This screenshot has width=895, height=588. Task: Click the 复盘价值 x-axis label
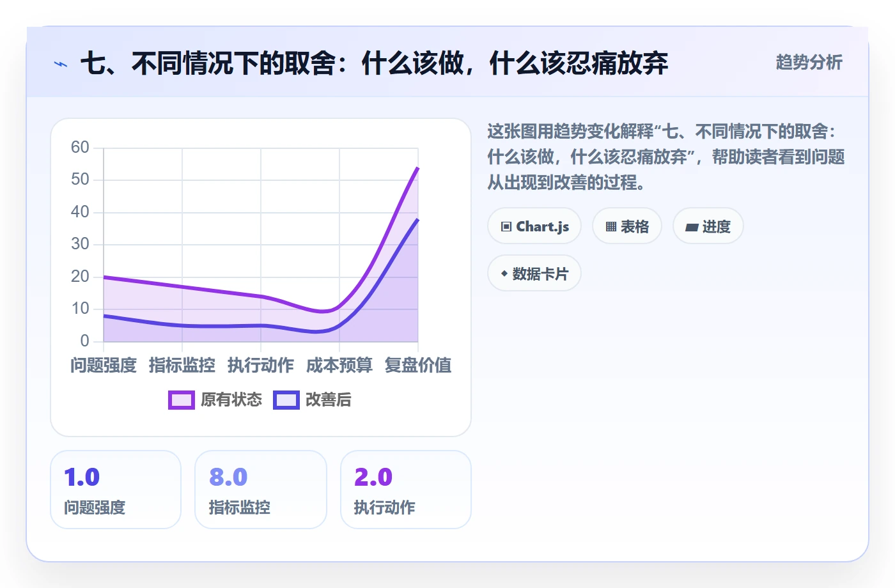coord(418,366)
